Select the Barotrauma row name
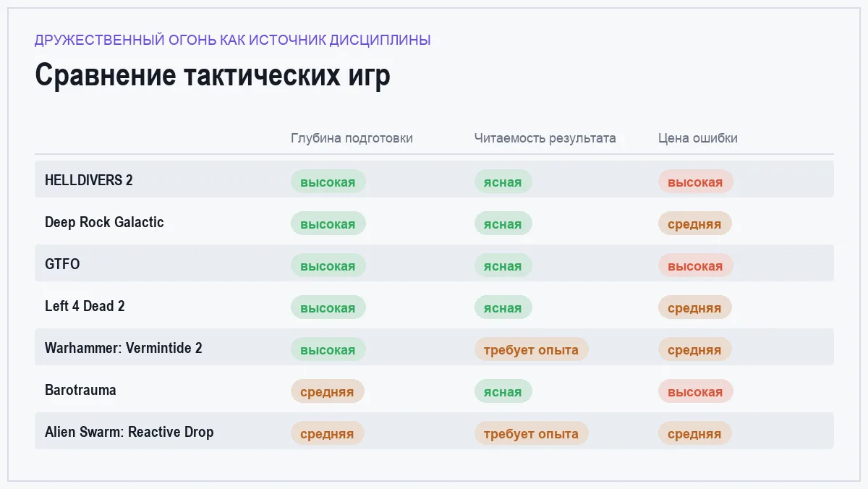The height and width of the screenshot is (489, 868). point(80,390)
